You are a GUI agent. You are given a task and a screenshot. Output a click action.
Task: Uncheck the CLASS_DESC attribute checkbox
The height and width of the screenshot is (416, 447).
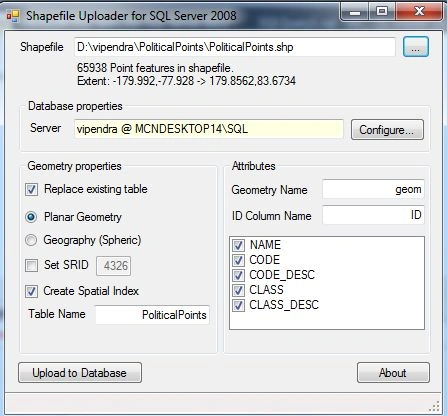238,305
